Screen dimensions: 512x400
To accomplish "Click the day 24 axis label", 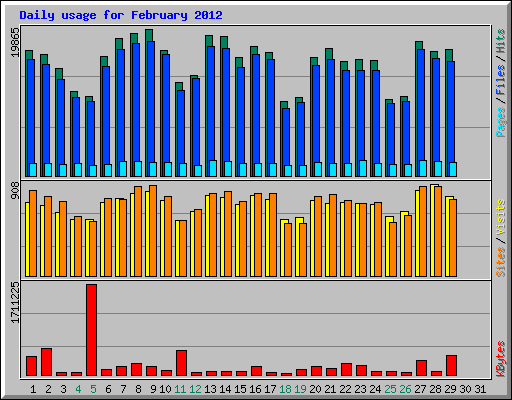I will [x=375, y=389].
